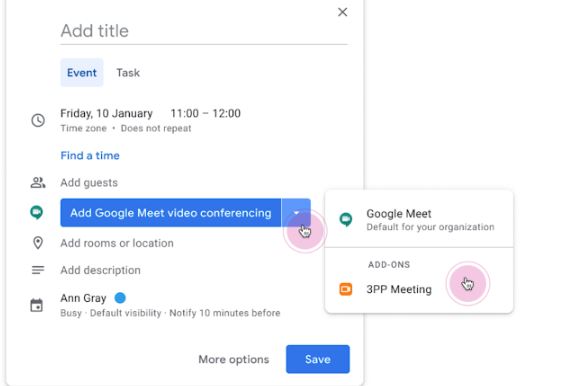Click the clock icon beside the date

38,120
